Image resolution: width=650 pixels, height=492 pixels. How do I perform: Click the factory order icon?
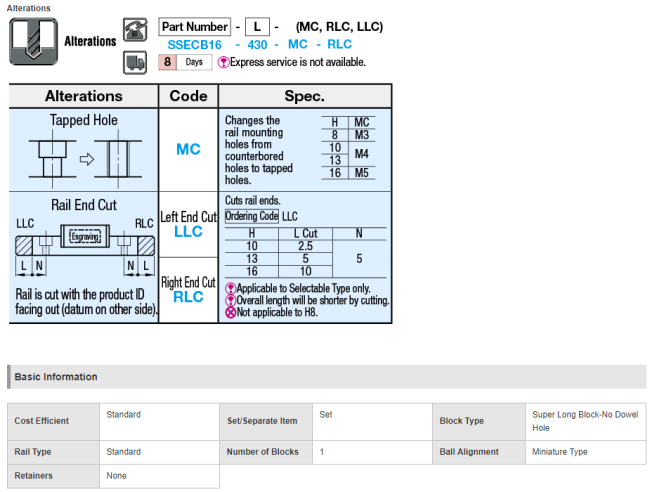click(x=134, y=30)
